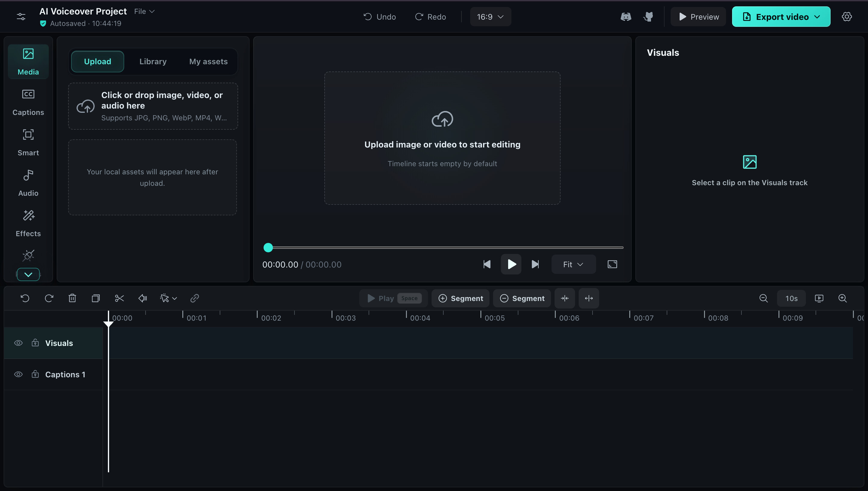Open the Smart tools sidebar panel
This screenshot has height=491, width=868.
coord(28,143)
